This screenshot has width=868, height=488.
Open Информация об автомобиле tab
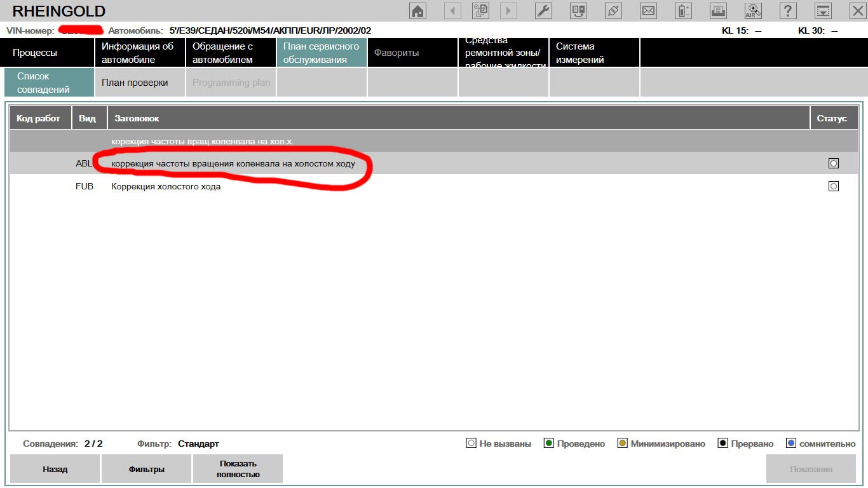pos(140,53)
